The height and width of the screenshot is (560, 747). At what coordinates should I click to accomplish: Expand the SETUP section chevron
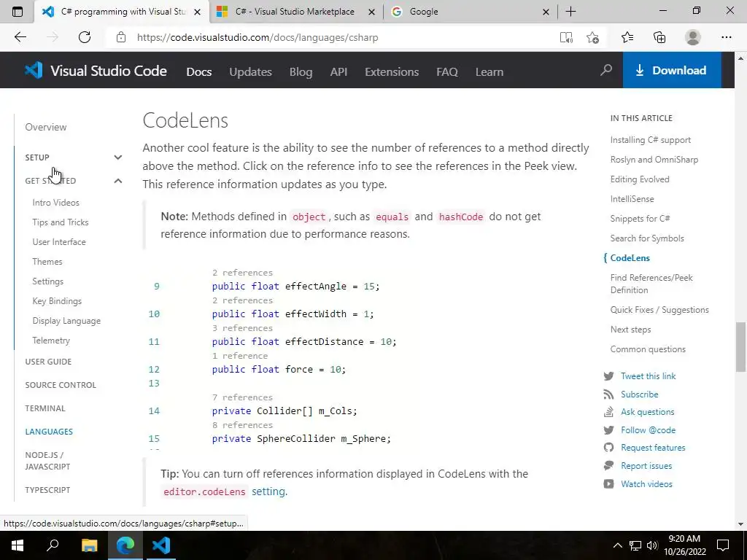click(118, 157)
